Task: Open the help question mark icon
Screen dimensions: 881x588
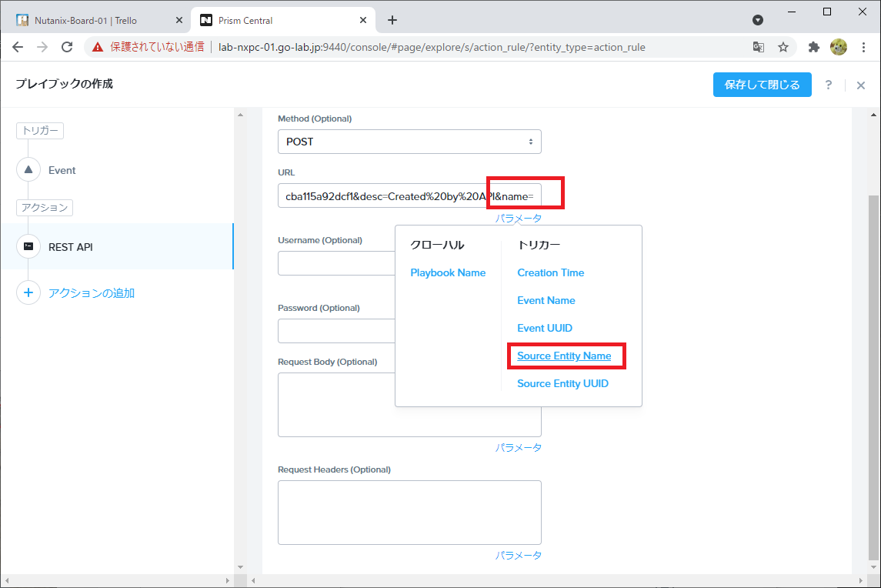Action: click(x=828, y=85)
